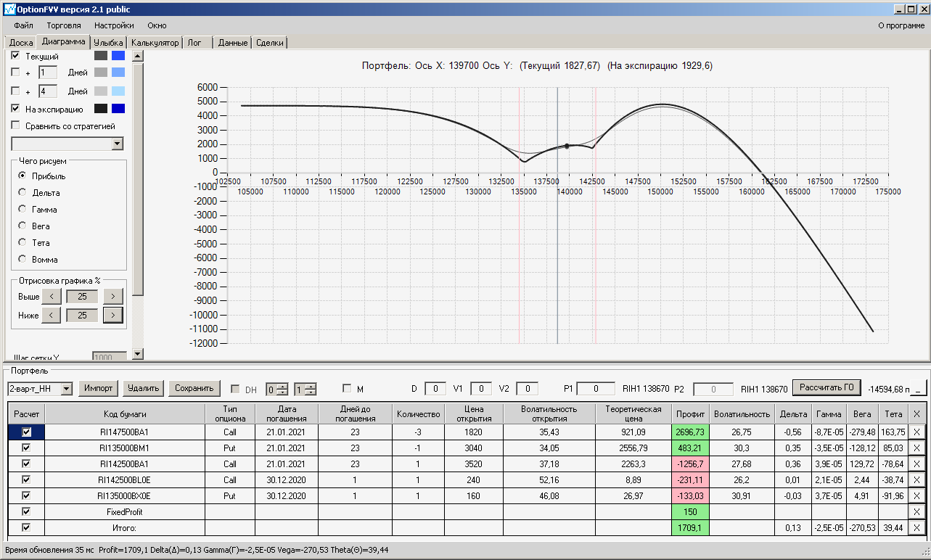Switch to the Сделки tab
This screenshot has width=931, height=560.
270,43
